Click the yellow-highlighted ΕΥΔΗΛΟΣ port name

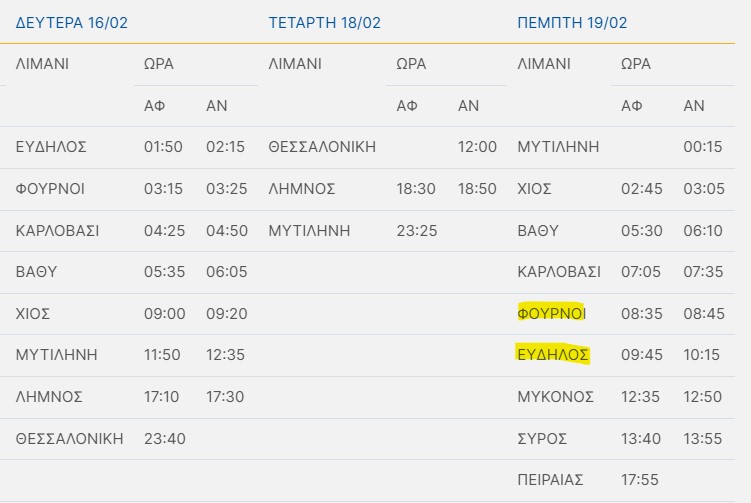click(x=553, y=354)
